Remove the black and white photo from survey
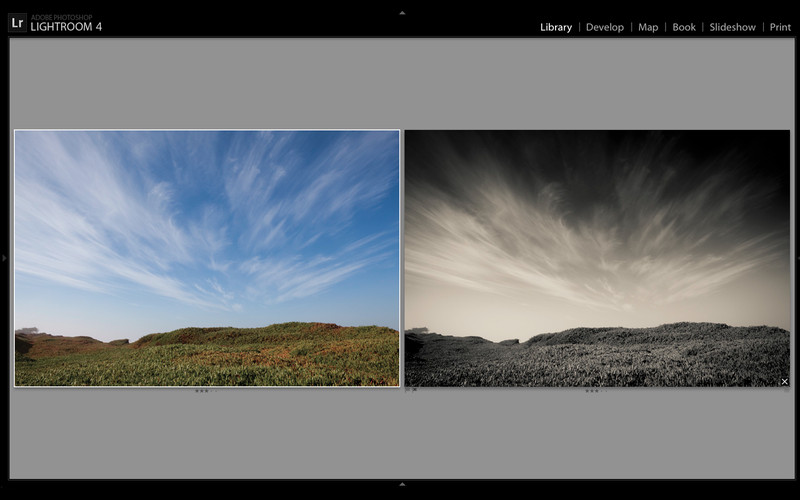The width and height of the screenshot is (800, 500). [784, 382]
